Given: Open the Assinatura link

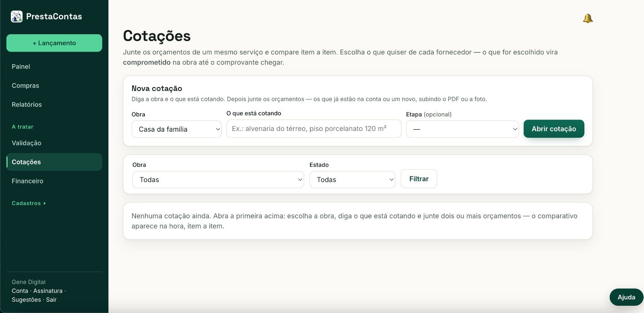Looking at the screenshot, I should pyautogui.click(x=48, y=291).
